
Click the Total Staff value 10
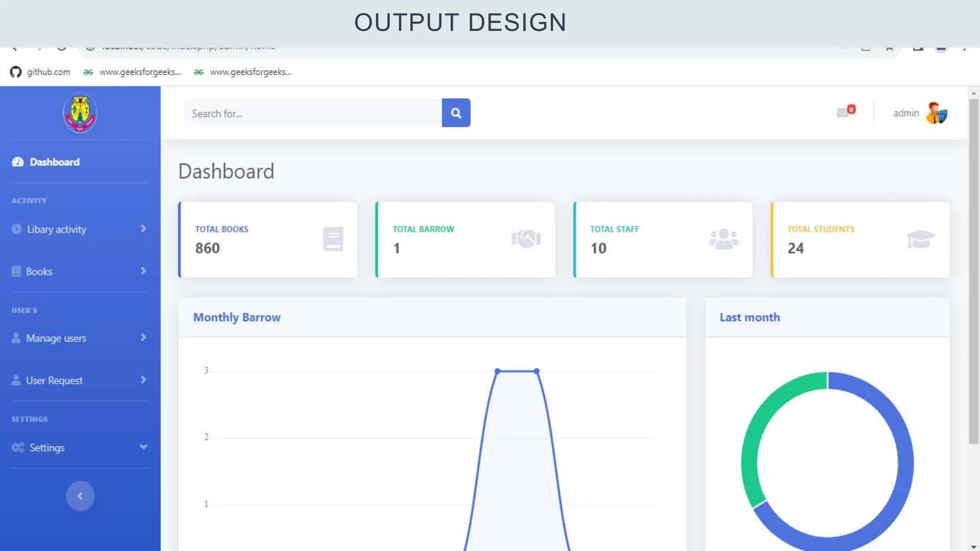tap(598, 248)
